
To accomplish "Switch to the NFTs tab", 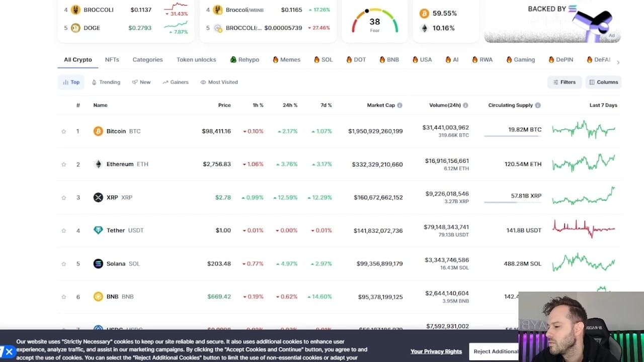I will [x=112, y=59].
